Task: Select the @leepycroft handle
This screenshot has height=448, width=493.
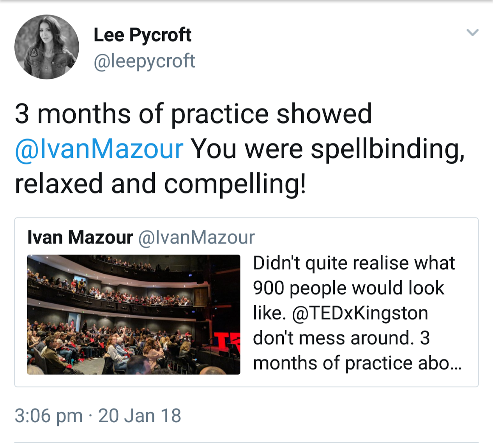Action: coord(144,61)
